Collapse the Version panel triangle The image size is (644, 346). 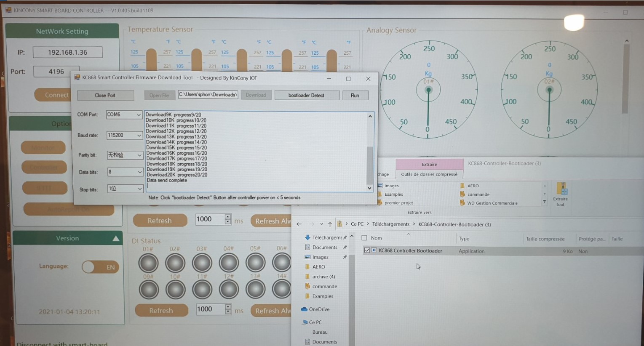pos(116,239)
